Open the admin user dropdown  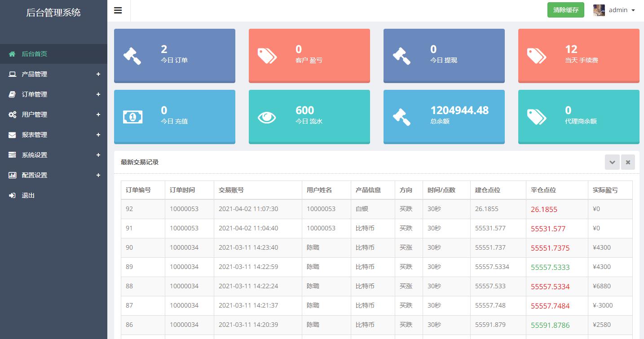[x=622, y=10]
